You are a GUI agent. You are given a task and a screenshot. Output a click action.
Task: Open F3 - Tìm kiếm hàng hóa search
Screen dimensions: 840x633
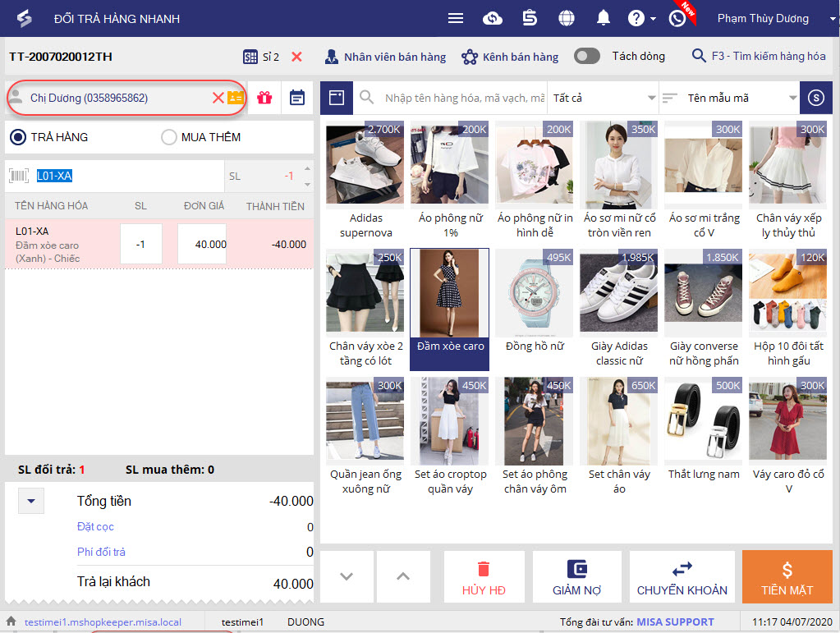[x=759, y=56]
